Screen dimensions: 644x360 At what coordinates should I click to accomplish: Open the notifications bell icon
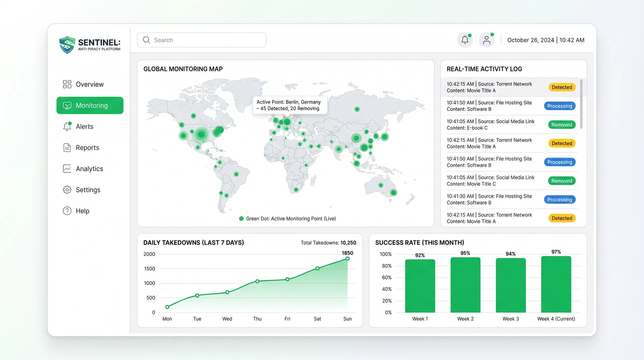tap(465, 40)
